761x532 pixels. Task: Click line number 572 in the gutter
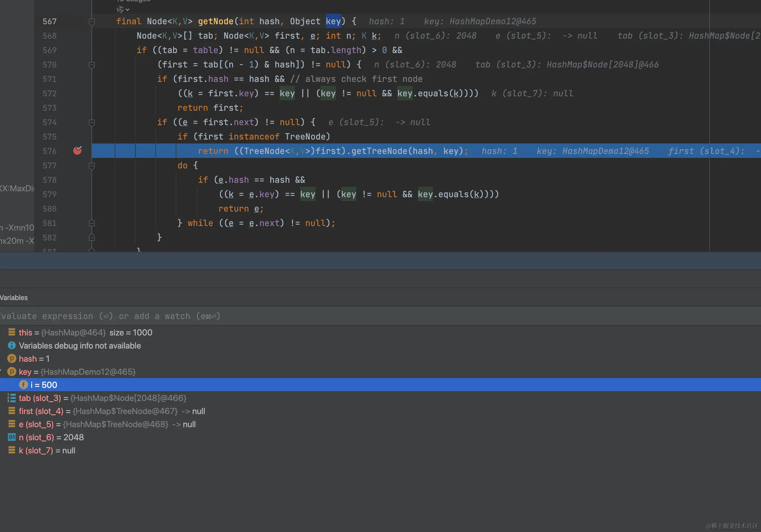[x=49, y=94]
